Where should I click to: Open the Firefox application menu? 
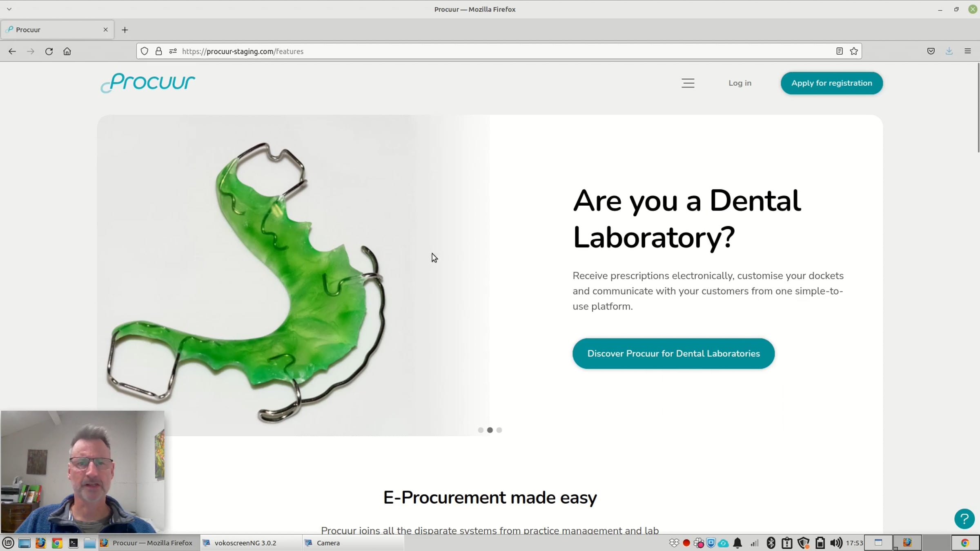point(968,51)
